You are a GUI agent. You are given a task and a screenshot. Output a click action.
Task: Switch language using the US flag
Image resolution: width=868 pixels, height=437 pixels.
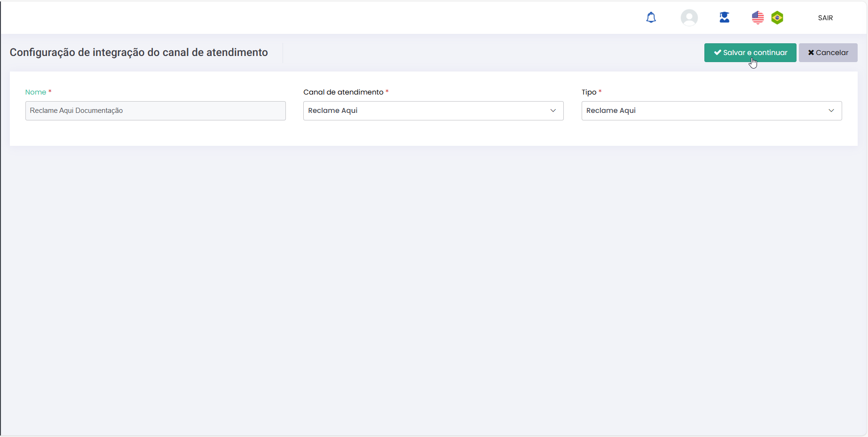758,18
